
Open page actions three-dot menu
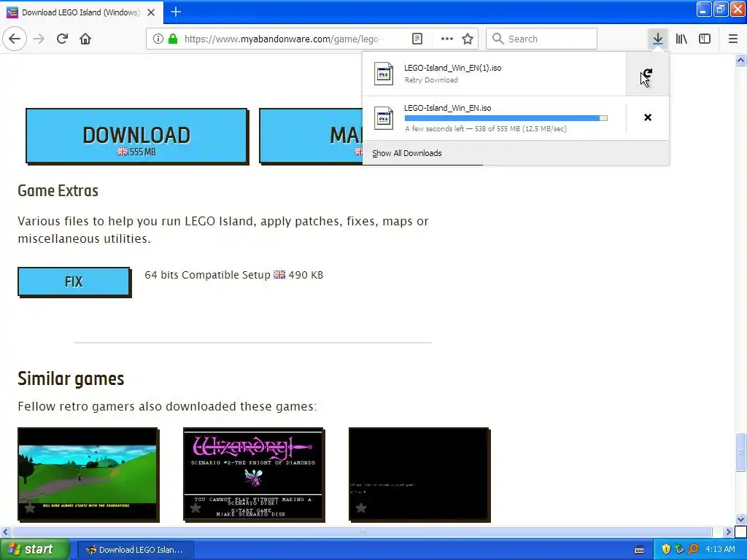click(x=447, y=39)
